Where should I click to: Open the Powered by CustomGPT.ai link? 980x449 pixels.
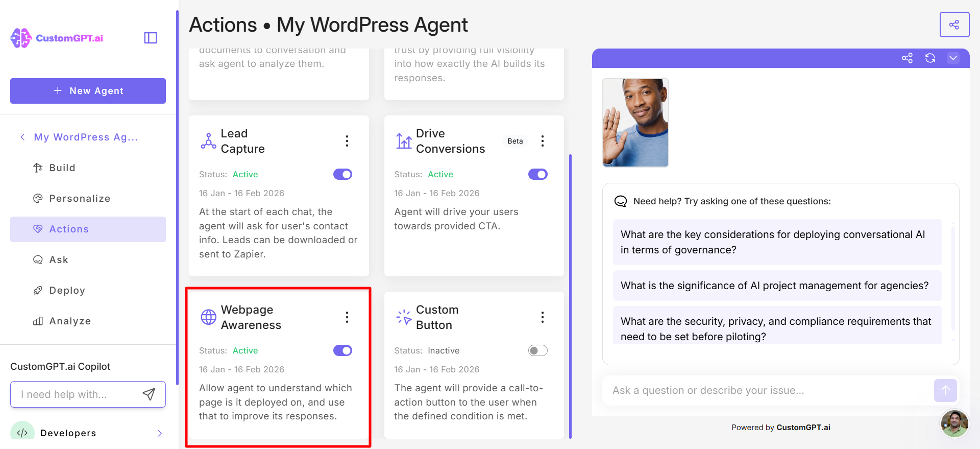tap(780, 428)
